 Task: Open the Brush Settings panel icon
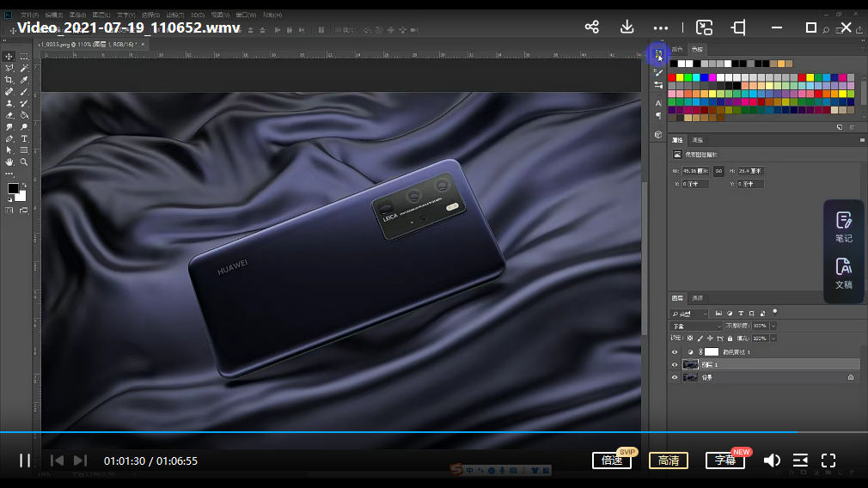point(658,72)
